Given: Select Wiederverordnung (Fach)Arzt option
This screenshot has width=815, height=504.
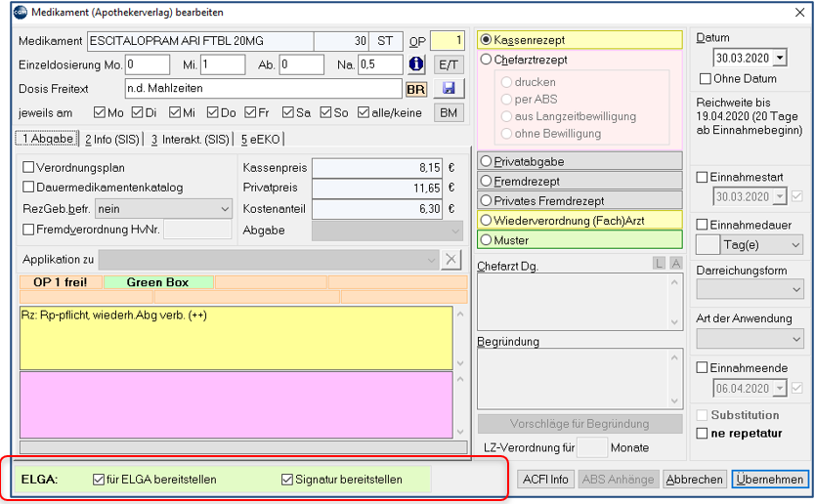Looking at the screenshot, I should coord(486,221).
